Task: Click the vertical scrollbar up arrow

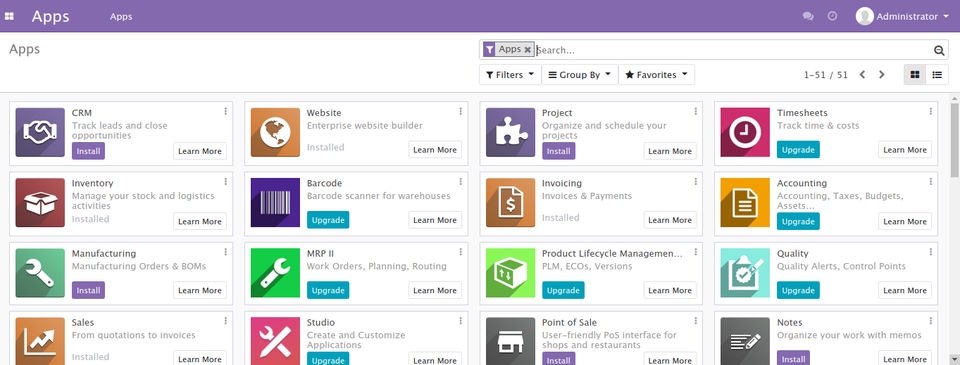Action: point(954,98)
